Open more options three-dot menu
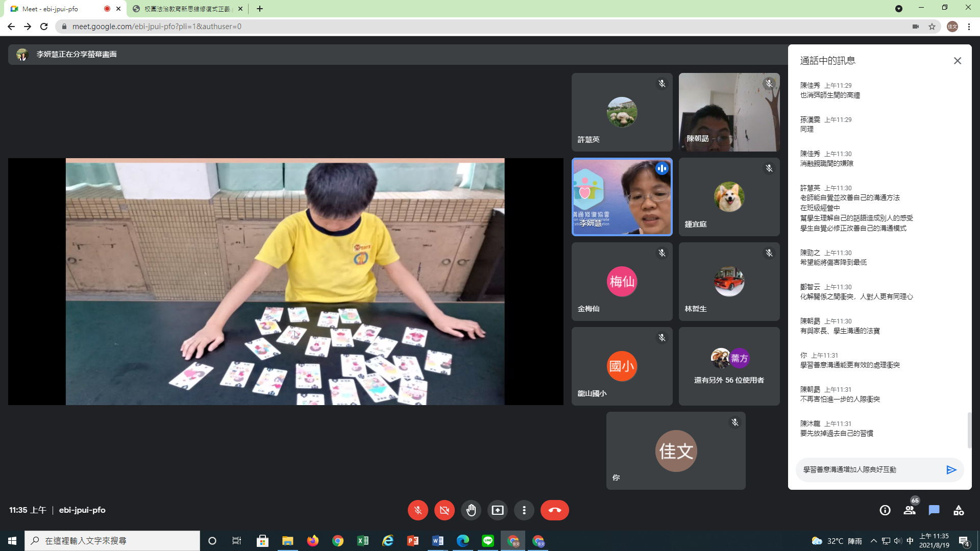 [x=524, y=510]
